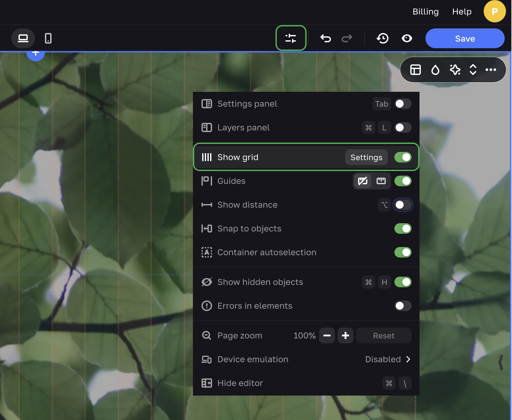Increase page zoom with plus button
Image resolution: width=512 pixels, height=420 pixels.
(345, 335)
